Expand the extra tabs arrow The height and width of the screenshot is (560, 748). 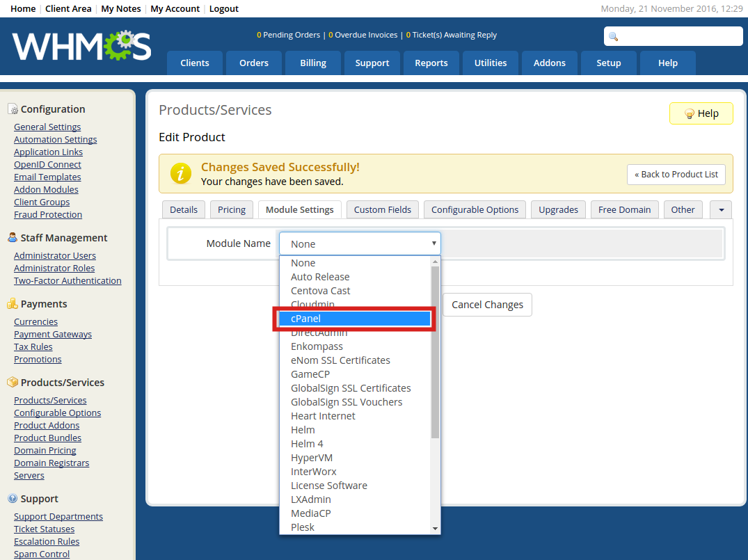tap(720, 209)
